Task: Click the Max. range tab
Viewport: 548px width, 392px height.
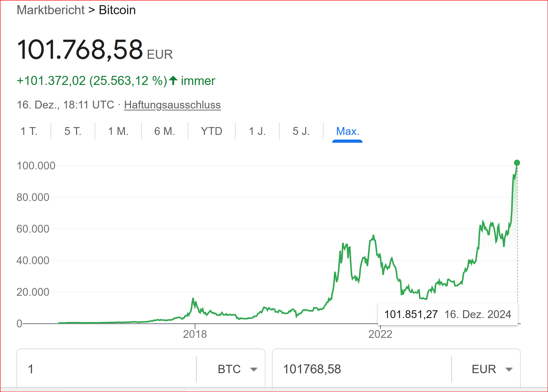Action: tap(347, 131)
